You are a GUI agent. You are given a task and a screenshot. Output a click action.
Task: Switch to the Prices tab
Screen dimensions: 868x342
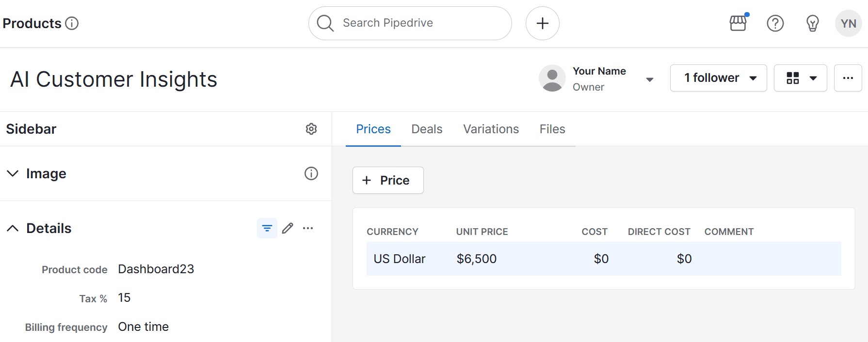pyautogui.click(x=373, y=129)
